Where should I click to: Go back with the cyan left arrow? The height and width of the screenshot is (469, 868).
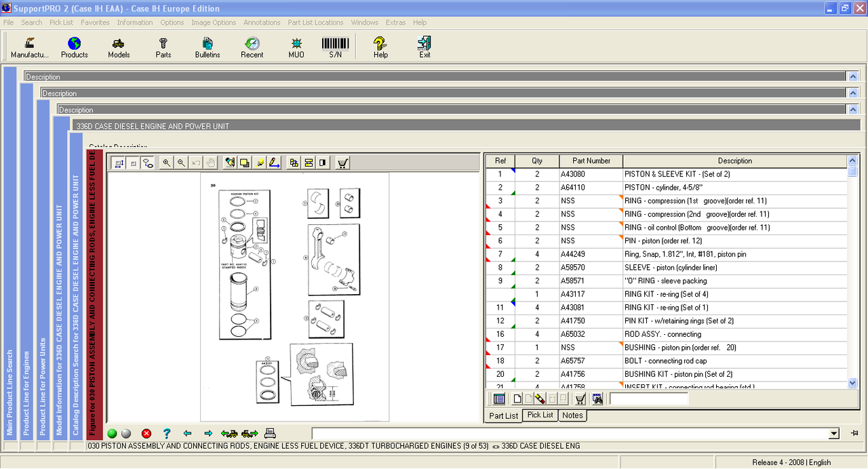(188, 434)
